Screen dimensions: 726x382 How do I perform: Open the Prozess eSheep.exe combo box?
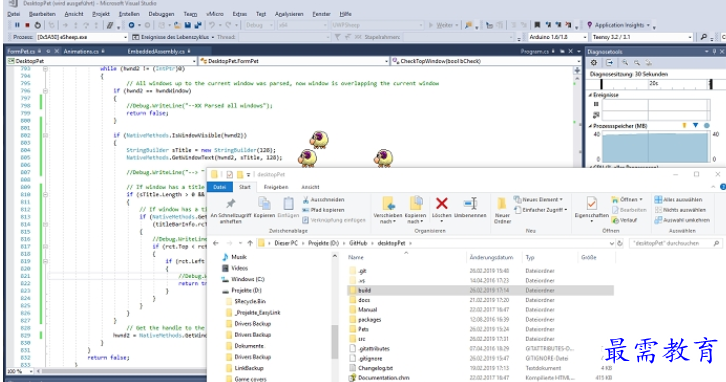[82, 37]
